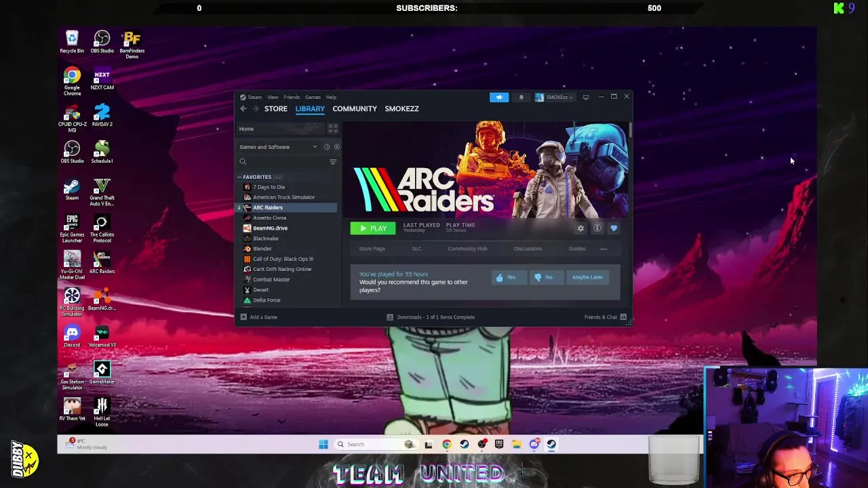
Task: Go back with Steam's back arrow
Action: point(243,108)
